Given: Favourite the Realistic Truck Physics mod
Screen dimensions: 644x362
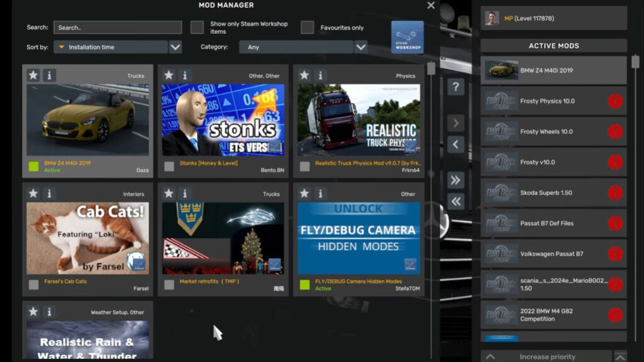Looking at the screenshot, I should point(304,75).
